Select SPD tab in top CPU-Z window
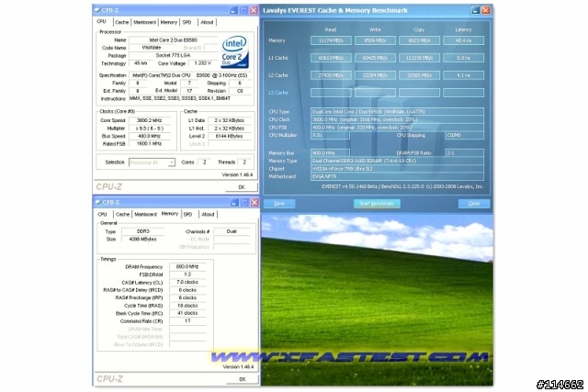 187,22
